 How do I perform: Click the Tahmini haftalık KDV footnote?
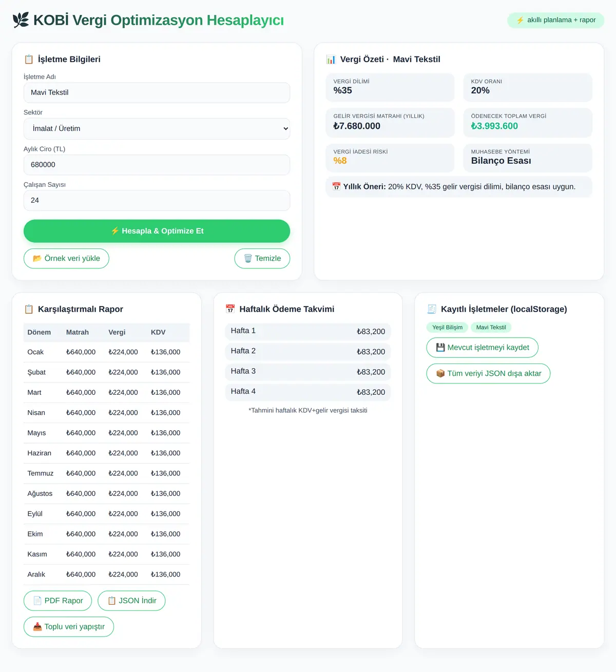(x=308, y=410)
